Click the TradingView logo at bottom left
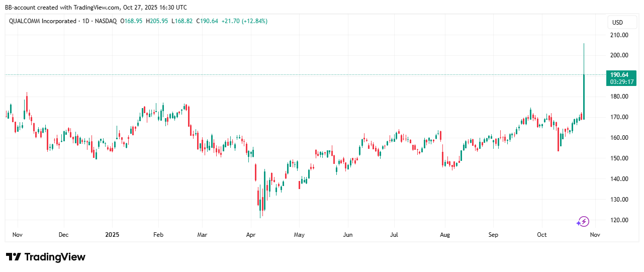644x272 pixels. click(46, 257)
